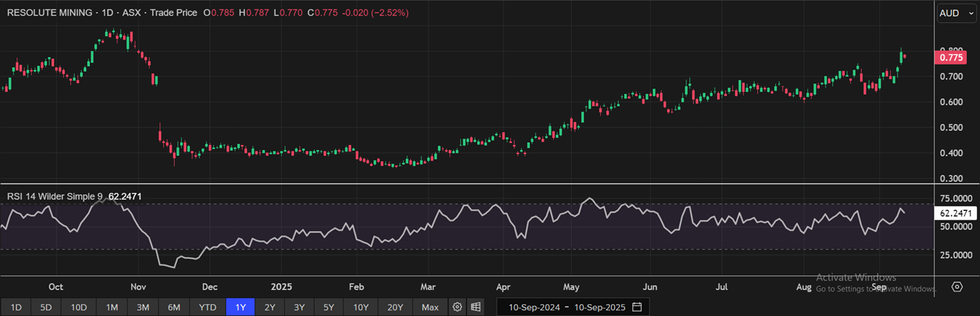This screenshot has width=980, height=316.
Task: Click the data table grid icon
Action: (x=476, y=307)
